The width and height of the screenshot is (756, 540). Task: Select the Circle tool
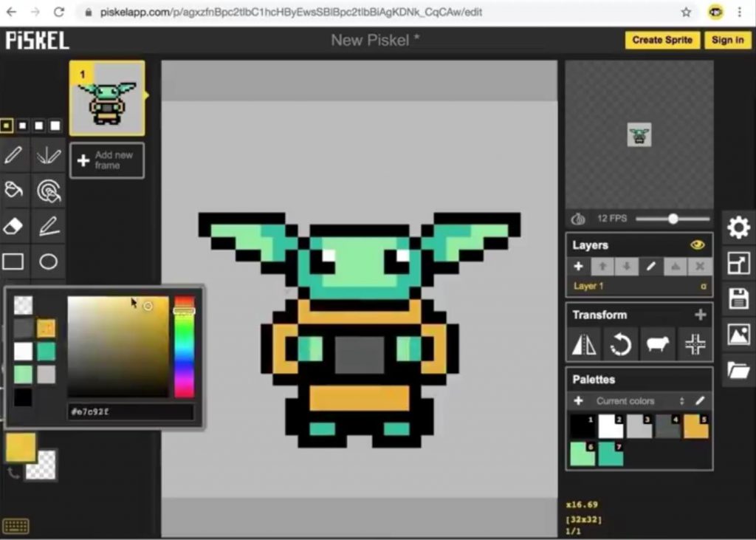pos(49,262)
